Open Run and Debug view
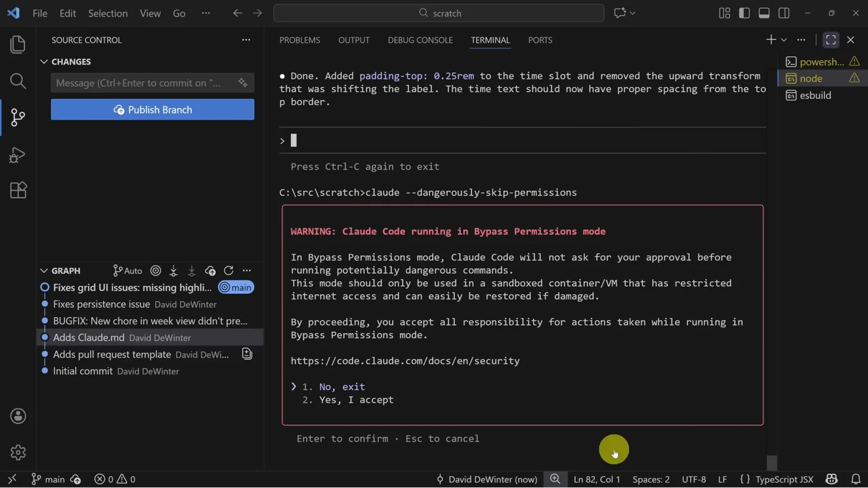The width and height of the screenshot is (868, 488). click(x=18, y=155)
